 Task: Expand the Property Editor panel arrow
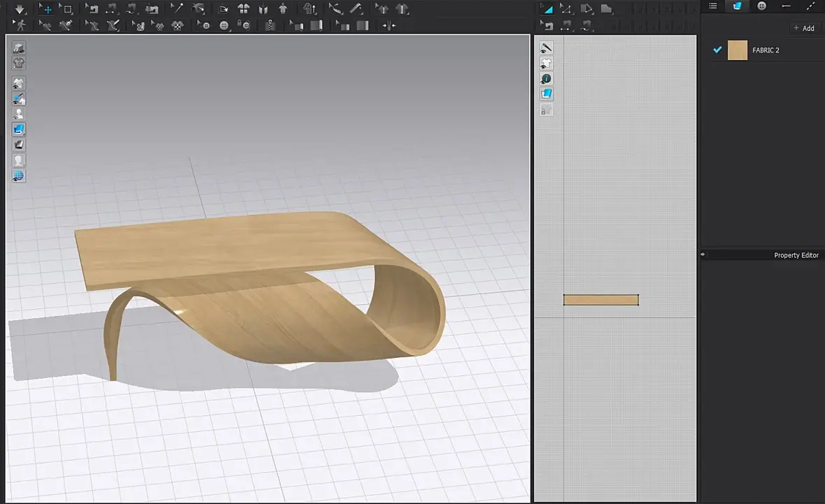[x=703, y=255]
